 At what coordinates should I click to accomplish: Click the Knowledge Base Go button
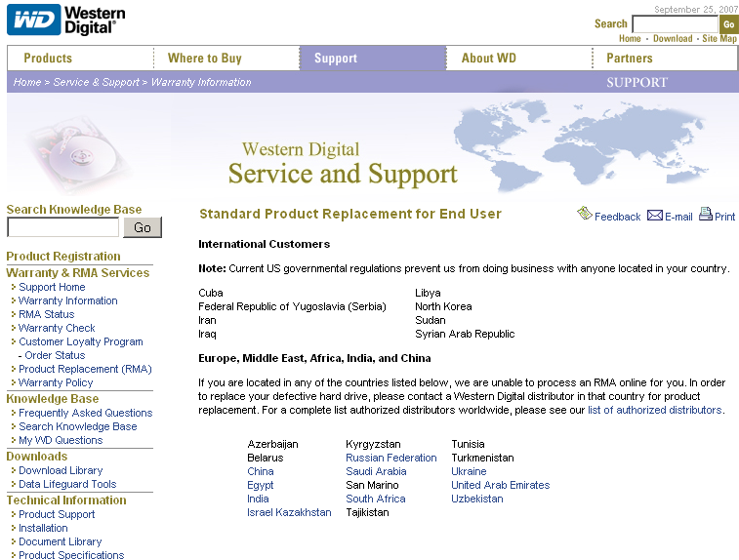[143, 227]
